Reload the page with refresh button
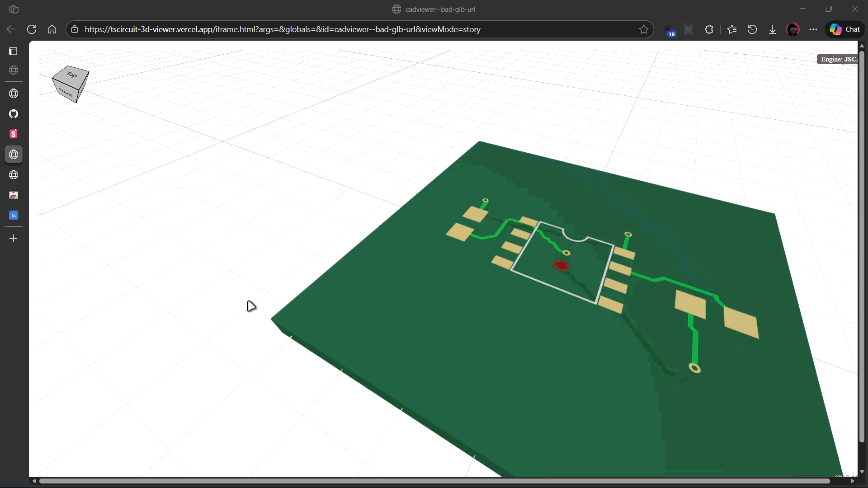 (x=32, y=29)
